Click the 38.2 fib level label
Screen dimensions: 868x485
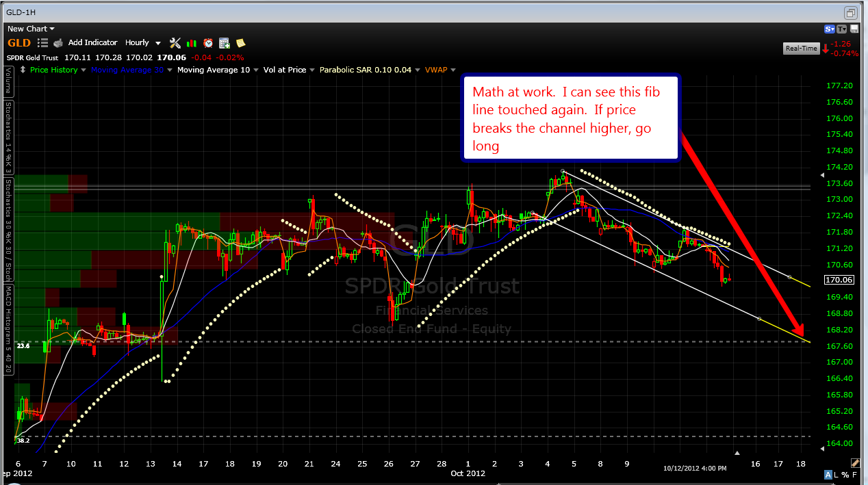point(24,441)
